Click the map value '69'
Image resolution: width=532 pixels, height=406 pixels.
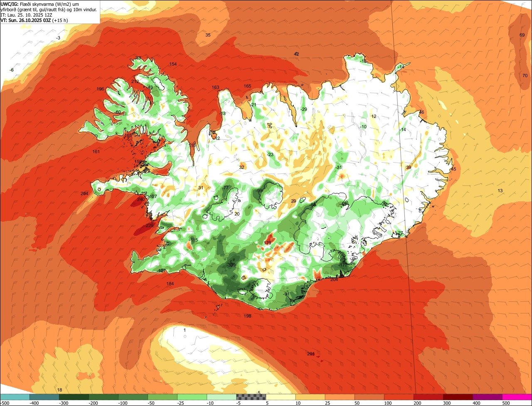pyautogui.click(x=522, y=35)
